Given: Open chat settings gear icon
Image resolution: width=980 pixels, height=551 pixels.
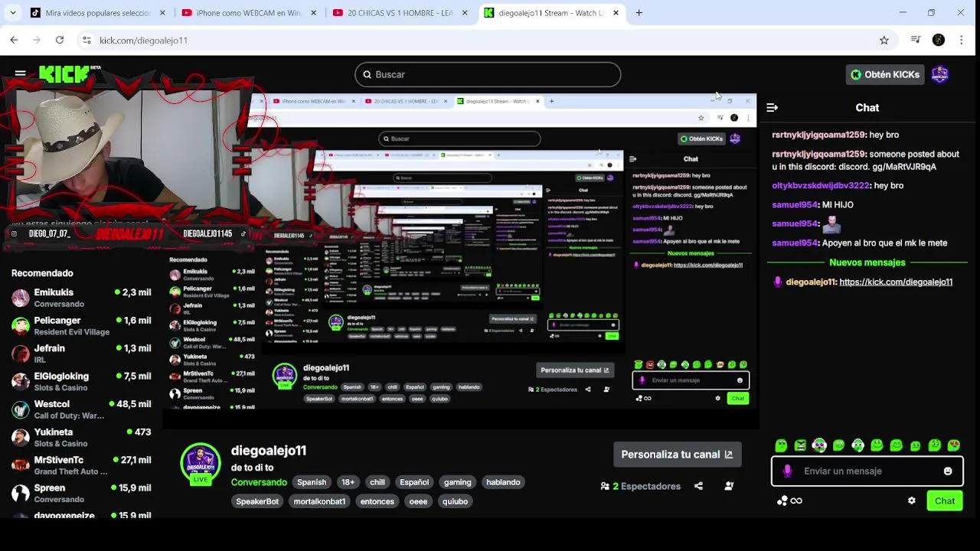Looking at the screenshot, I should (x=911, y=500).
